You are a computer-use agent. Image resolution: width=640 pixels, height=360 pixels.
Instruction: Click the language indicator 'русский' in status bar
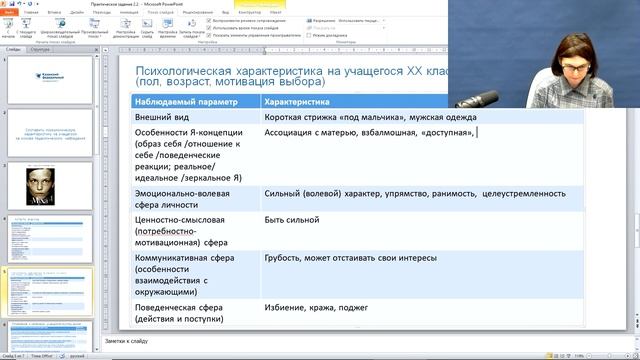coord(77,356)
